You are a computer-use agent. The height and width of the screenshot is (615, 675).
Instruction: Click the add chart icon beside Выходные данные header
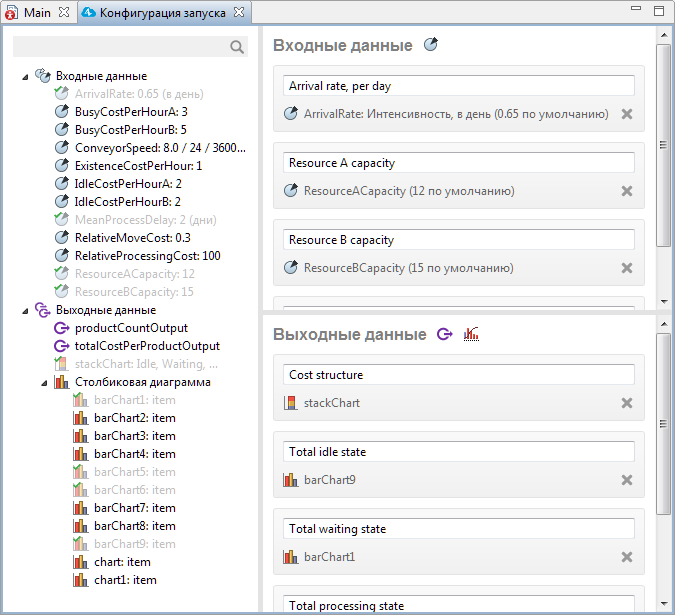coord(471,334)
